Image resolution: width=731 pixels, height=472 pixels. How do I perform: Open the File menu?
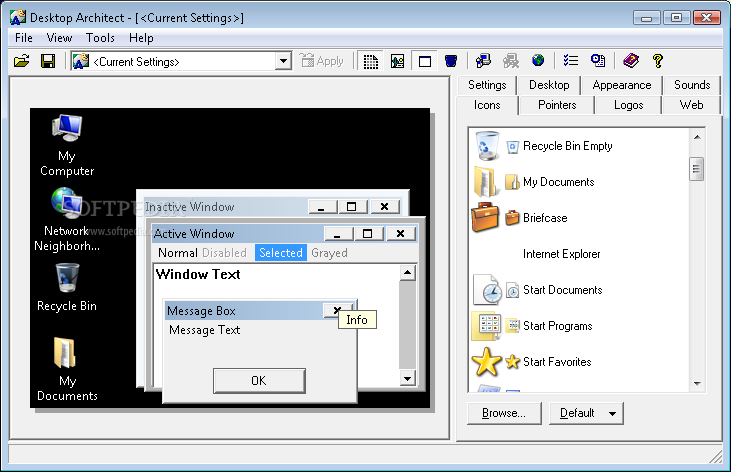click(24, 38)
